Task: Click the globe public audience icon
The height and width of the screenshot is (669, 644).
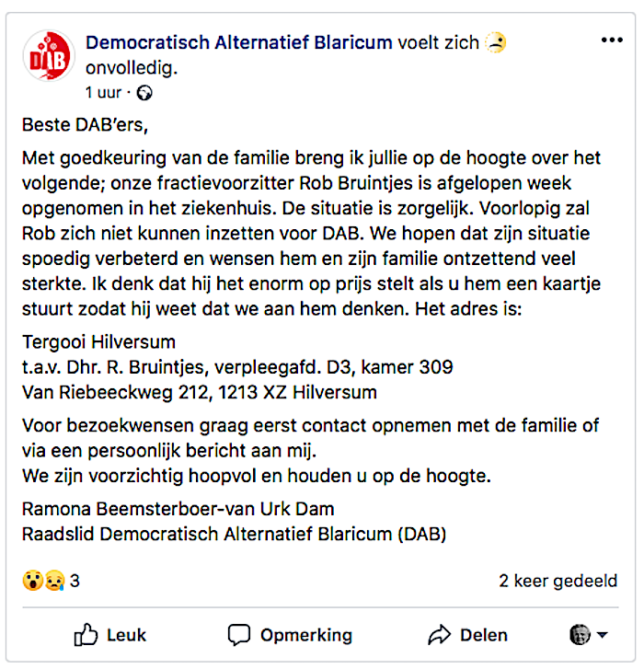Action: click(x=144, y=92)
